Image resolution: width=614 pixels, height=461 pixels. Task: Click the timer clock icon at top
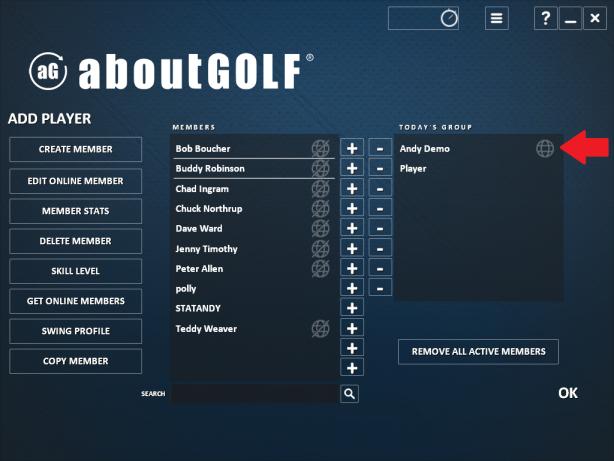tap(449, 18)
